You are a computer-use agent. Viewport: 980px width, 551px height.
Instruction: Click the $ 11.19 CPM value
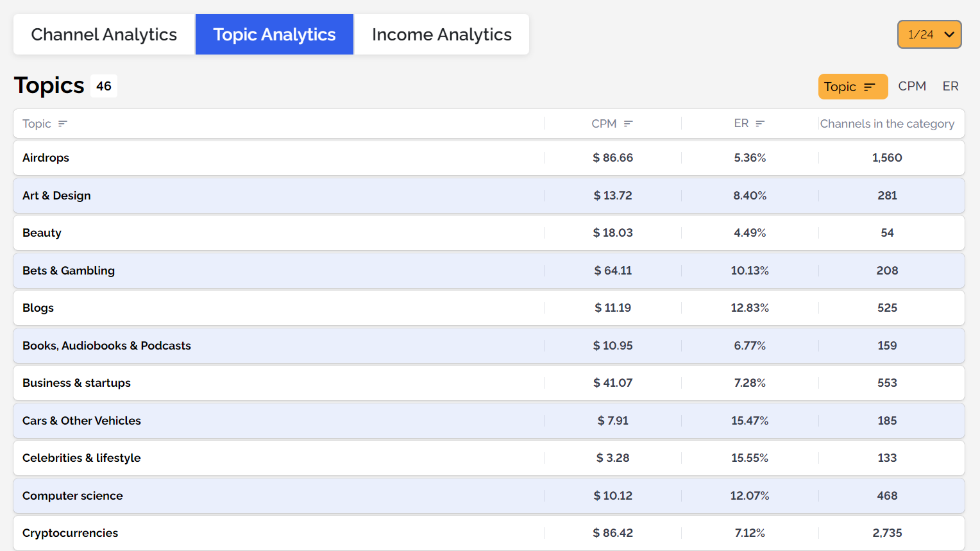pos(612,308)
